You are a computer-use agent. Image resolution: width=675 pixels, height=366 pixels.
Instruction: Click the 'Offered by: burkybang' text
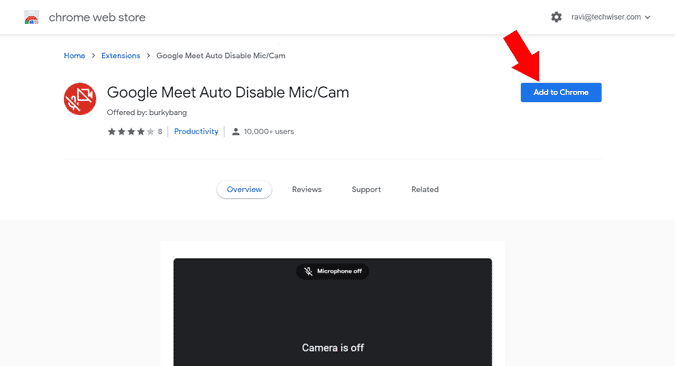point(147,112)
